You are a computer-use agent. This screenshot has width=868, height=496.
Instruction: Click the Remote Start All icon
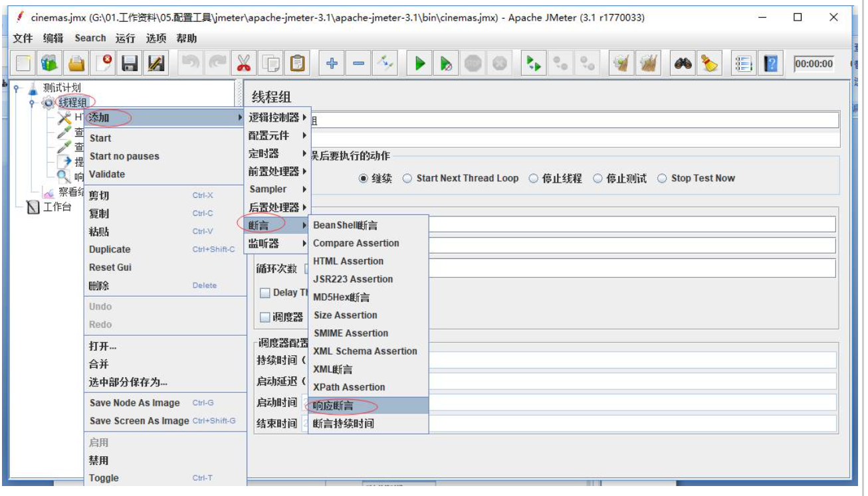(x=534, y=64)
